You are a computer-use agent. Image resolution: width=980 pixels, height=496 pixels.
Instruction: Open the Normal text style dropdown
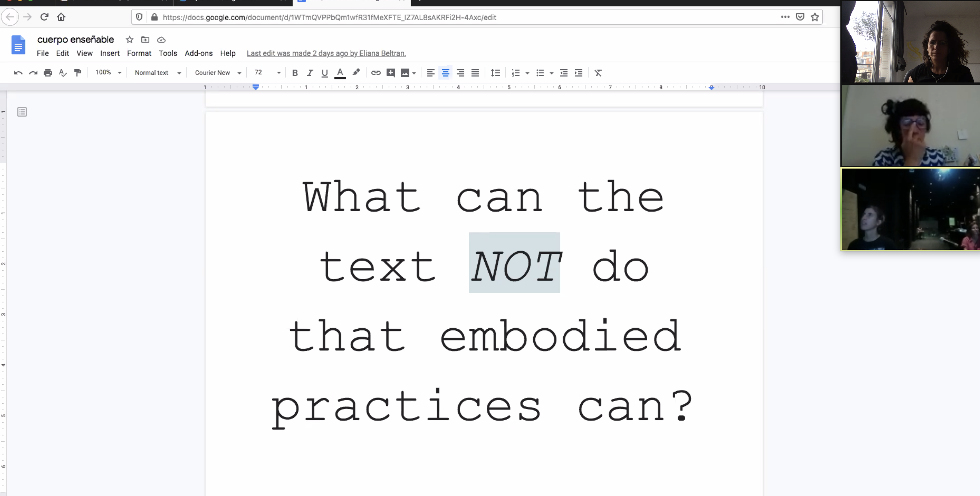(158, 73)
